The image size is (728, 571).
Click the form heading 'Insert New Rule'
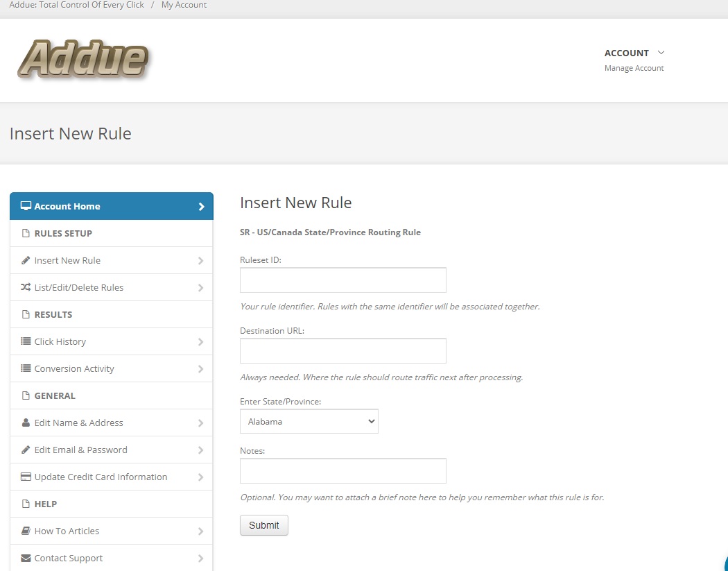point(296,203)
